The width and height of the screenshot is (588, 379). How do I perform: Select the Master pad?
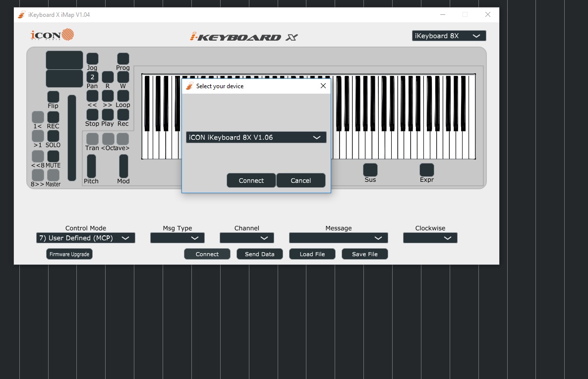[53, 175]
